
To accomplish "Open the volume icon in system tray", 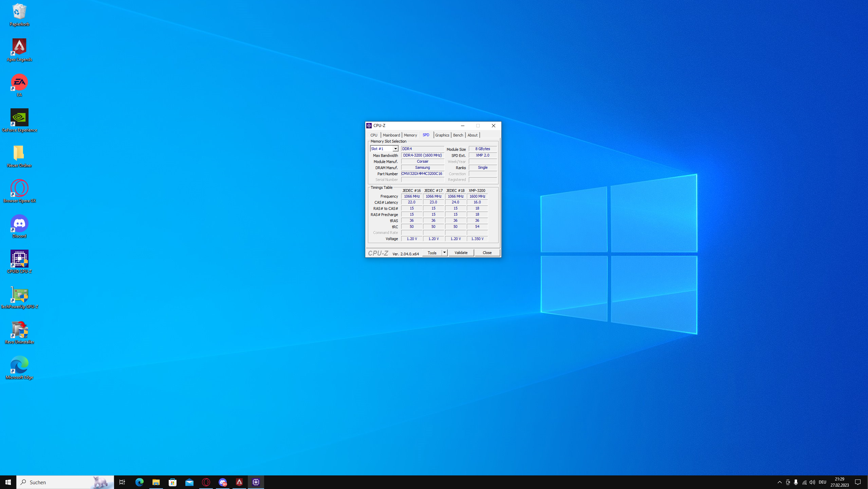I will coord(812,482).
